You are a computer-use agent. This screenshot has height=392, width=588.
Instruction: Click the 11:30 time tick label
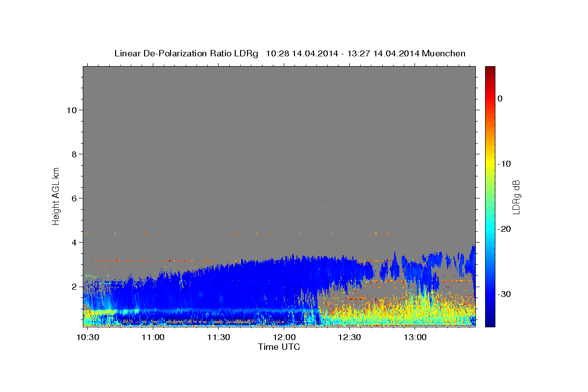(x=219, y=338)
